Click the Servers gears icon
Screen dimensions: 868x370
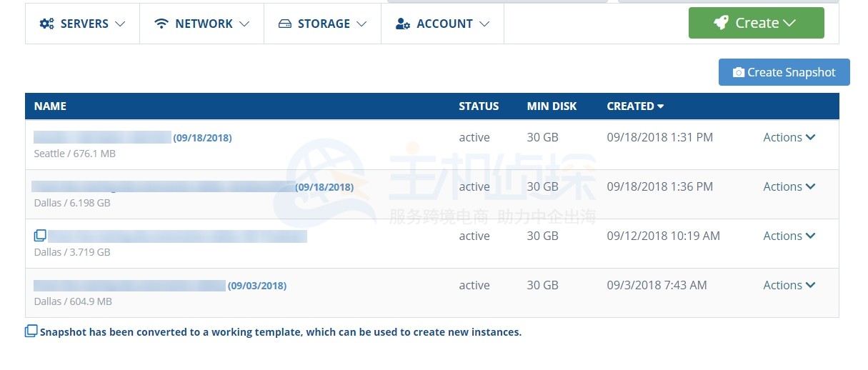[46, 24]
